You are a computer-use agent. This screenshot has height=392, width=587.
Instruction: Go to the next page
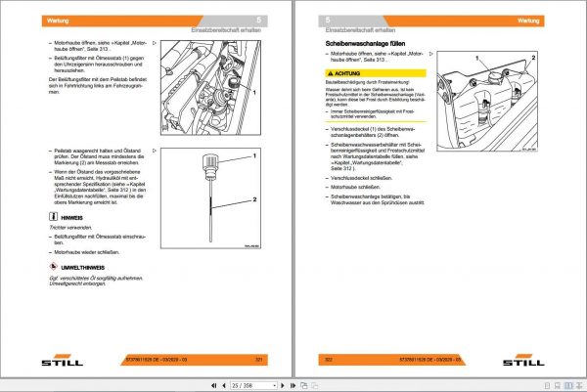(x=283, y=385)
